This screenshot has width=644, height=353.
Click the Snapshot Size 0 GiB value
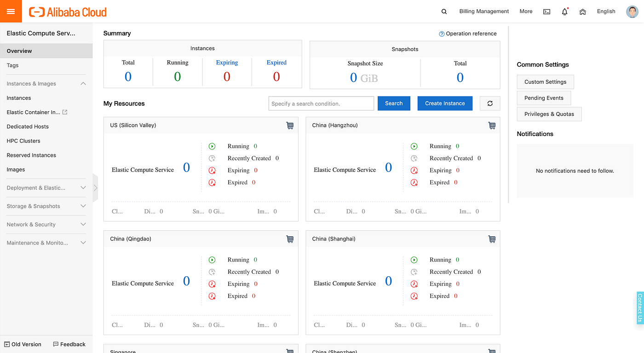(364, 78)
